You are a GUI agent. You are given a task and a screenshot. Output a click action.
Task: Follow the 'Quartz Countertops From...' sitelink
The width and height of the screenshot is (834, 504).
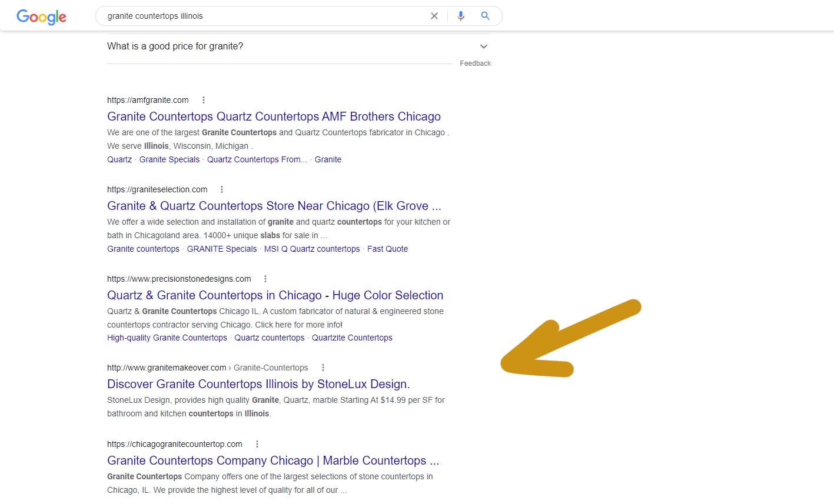pos(257,159)
